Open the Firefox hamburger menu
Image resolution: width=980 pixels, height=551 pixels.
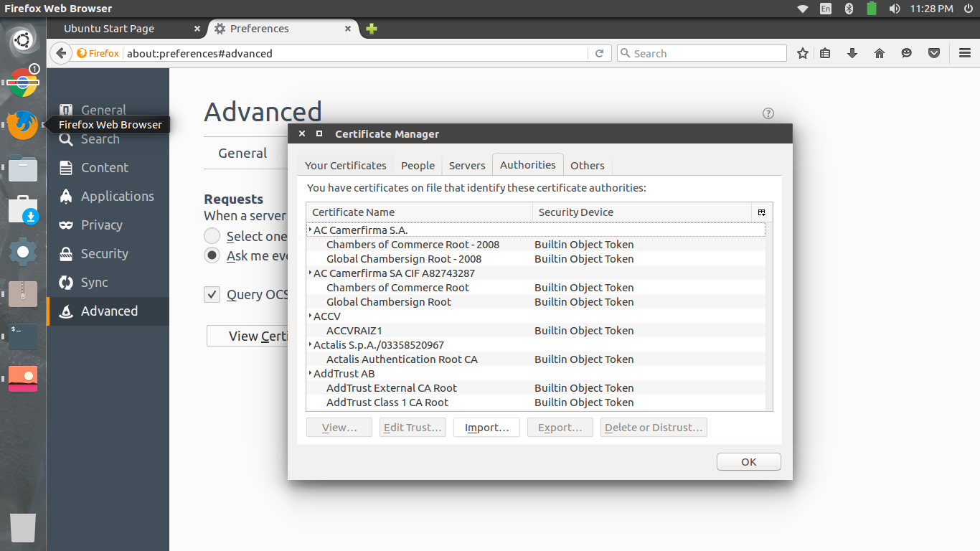point(964,52)
